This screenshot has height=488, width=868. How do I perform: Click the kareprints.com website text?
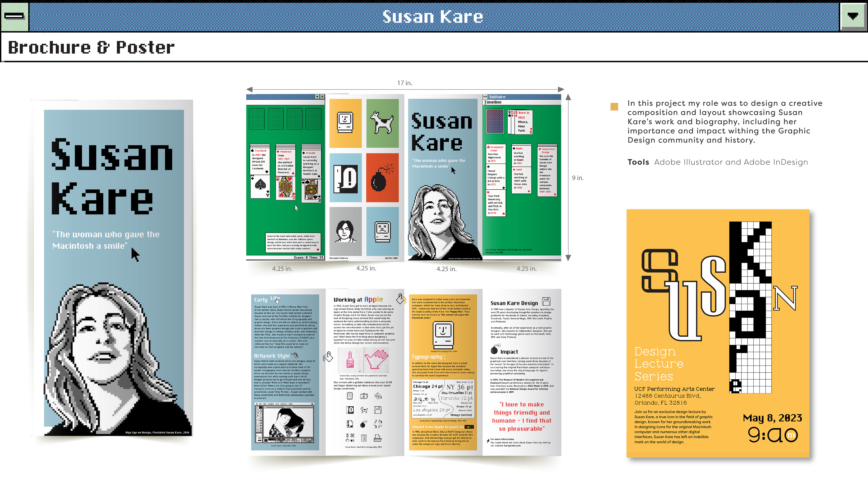(x=512, y=446)
